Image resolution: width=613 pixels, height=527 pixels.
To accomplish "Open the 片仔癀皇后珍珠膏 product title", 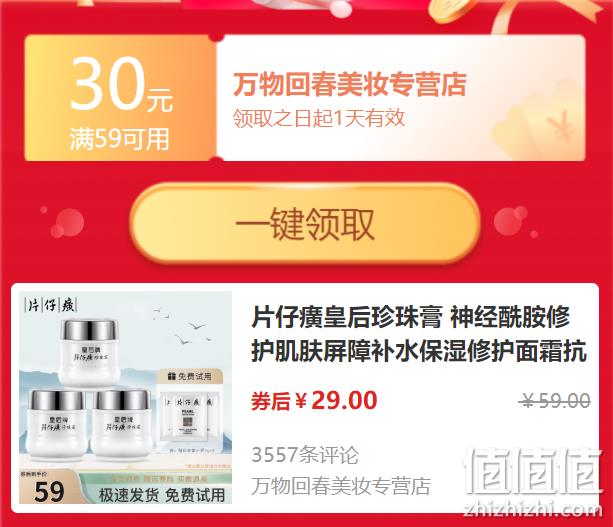I will click(x=419, y=334).
